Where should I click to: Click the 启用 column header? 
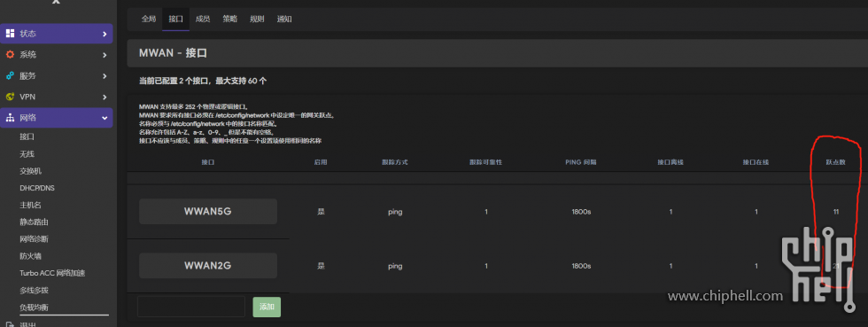pos(321,162)
